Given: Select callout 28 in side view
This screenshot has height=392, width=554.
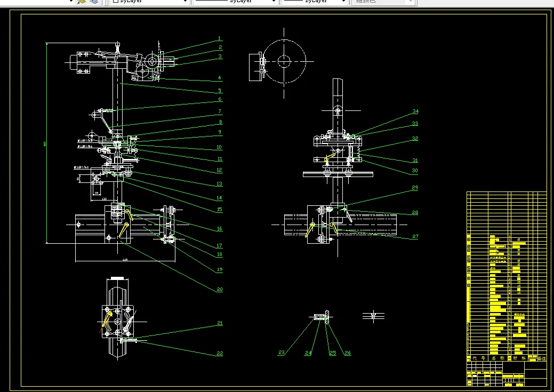Looking at the screenshot, I should pyautogui.click(x=415, y=212).
